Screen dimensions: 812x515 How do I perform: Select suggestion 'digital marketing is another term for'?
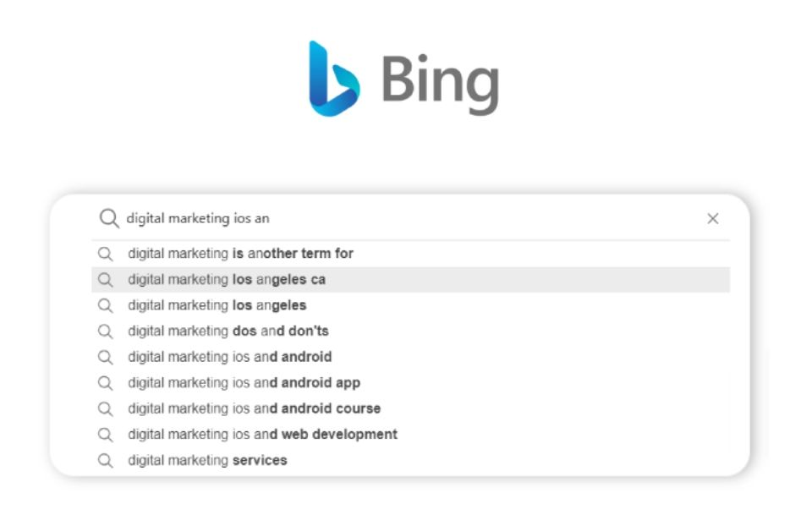click(x=240, y=254)
